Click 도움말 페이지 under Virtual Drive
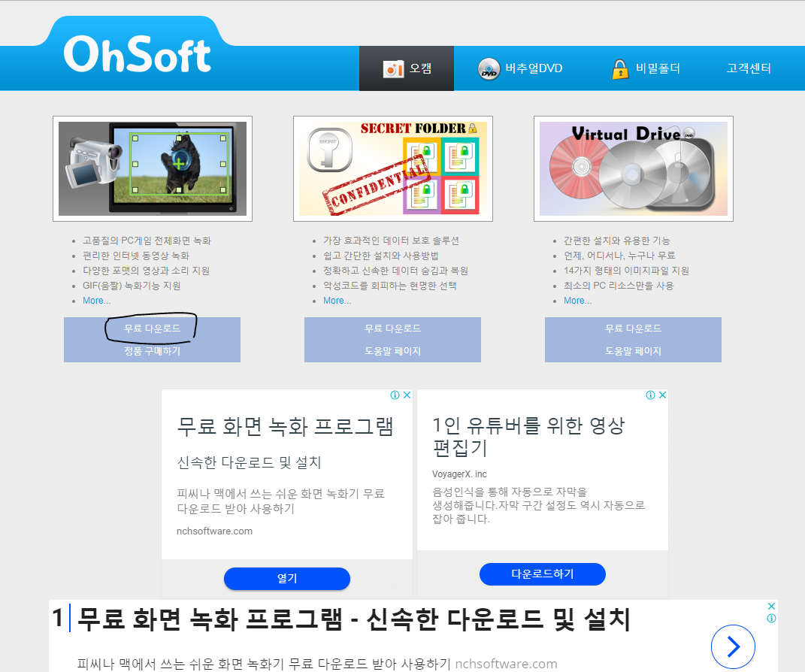This screenshot has width=805, height=672. click(x=633, y=351)
